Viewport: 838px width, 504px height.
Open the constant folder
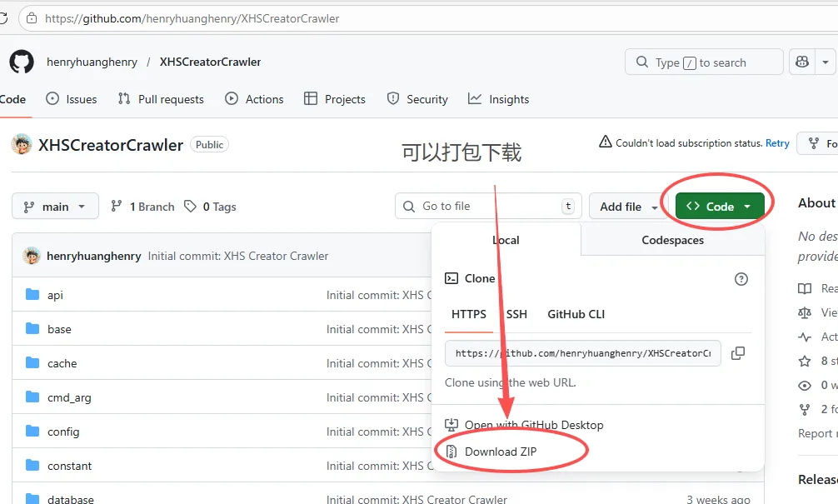coord(69,466)
